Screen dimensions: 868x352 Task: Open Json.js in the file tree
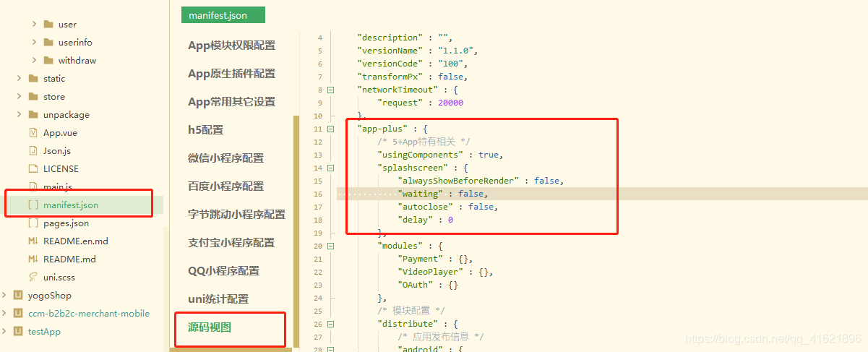57,150
